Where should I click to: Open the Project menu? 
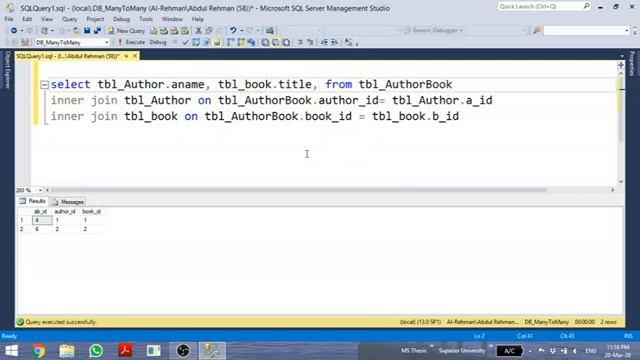pos(95,19)
